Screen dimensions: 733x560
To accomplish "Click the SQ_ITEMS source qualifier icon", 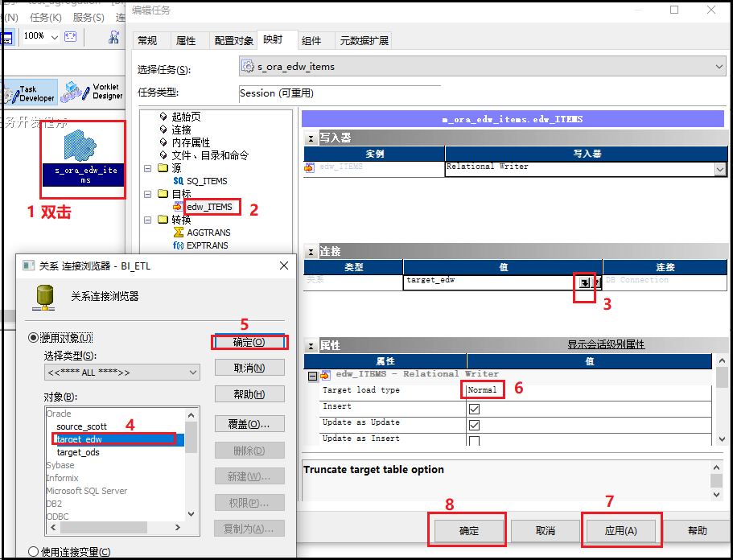I will (178, 181).
